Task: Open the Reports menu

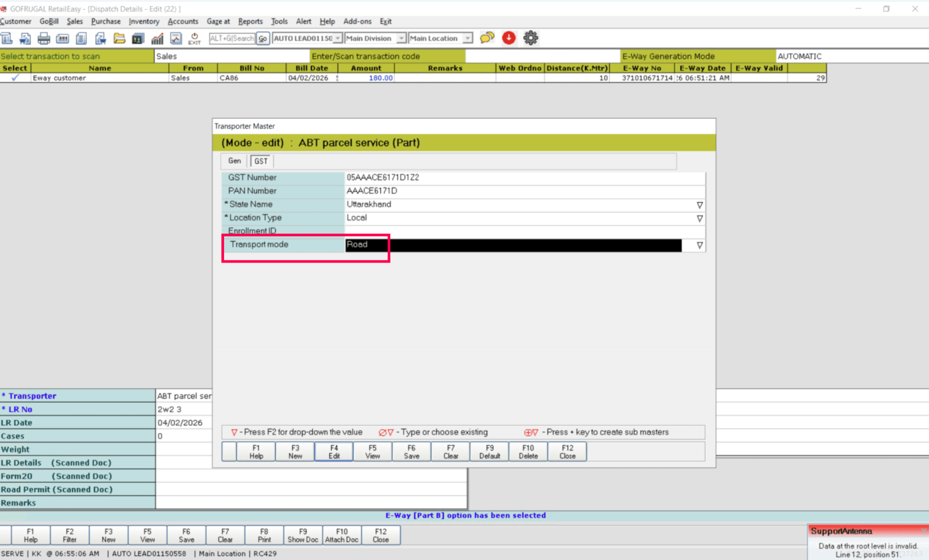Action: [x=250, y=21]
